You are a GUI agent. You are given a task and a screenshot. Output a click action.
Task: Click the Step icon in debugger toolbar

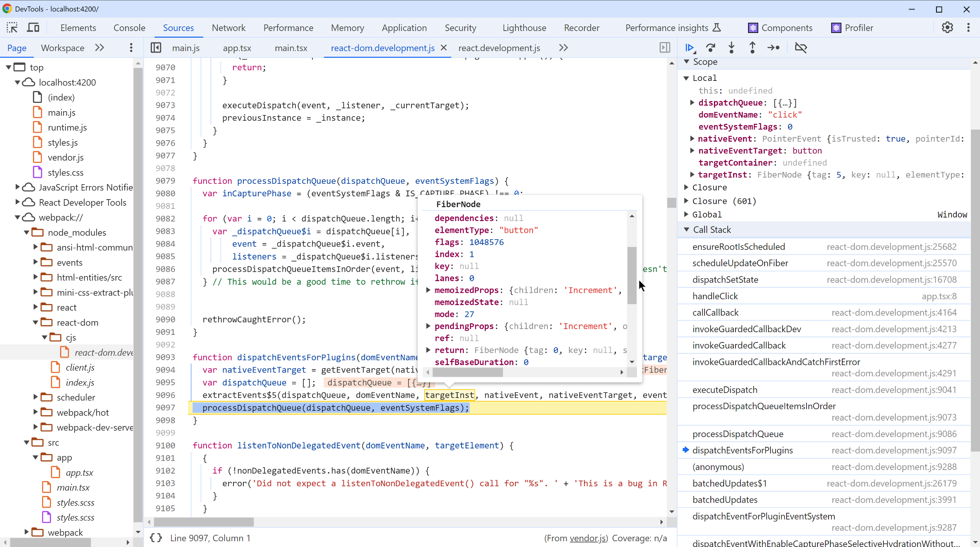pos(774,48)
